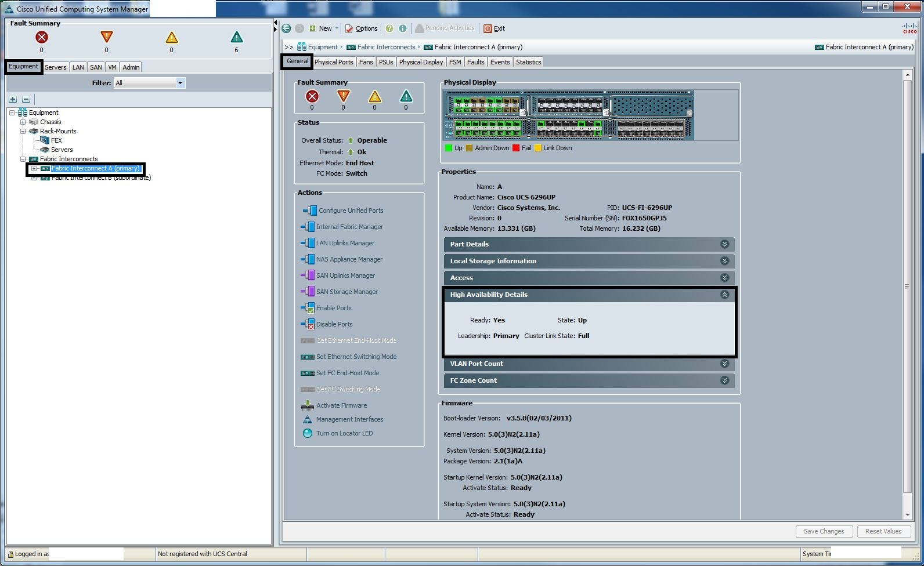Click the back navigation arrow icon
The image size is (924, 566).
click(286, 28)
